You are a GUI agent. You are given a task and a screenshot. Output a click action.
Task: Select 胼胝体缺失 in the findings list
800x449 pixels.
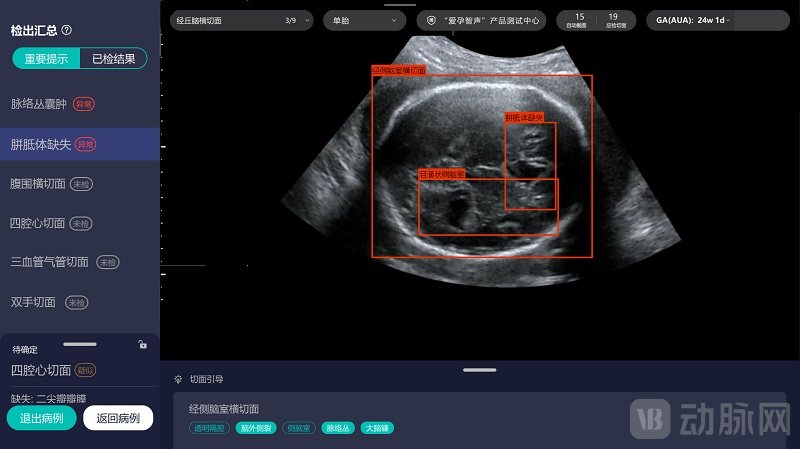(x=40, y=144)
